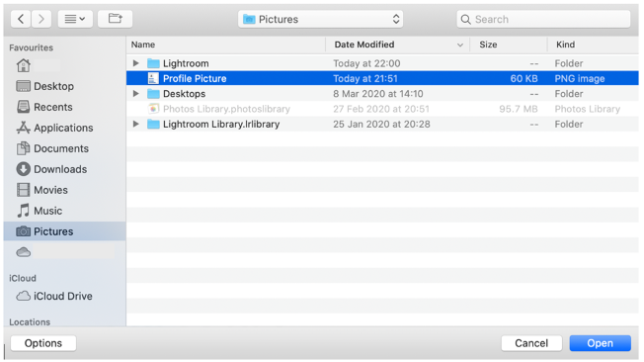Click the Options button
The width and height of the screenshot is (644, 362).
(x=43, y=343)
